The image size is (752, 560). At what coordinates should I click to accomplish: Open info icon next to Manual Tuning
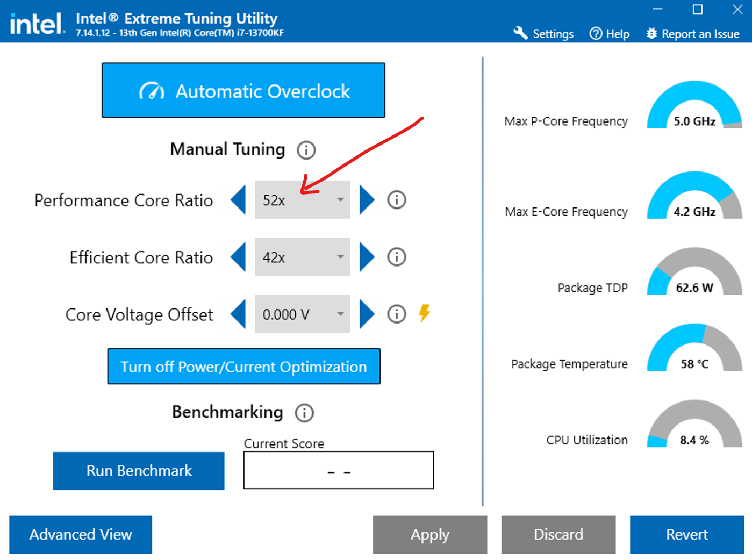coord(306,150)
